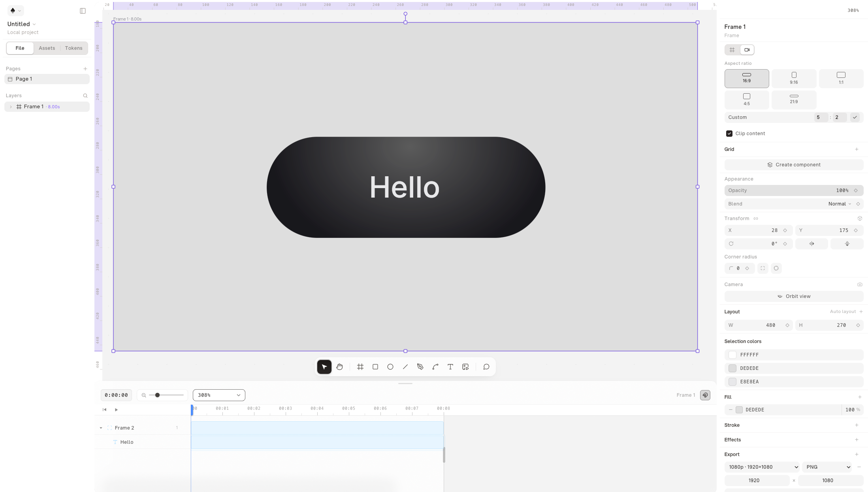Toggle the corner smoothing circle icon
The height and width of the screenshot is (492, 868).
[776, 268]
